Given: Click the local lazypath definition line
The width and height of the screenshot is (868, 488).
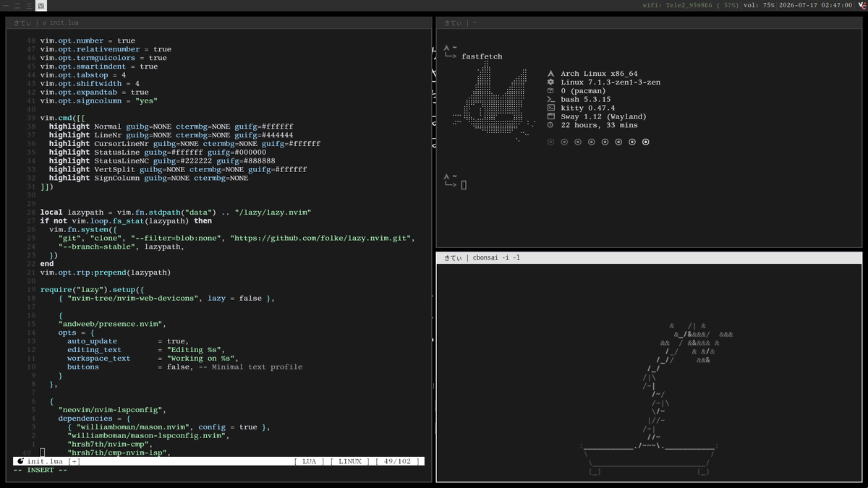Looking at the screenshot, I should (175, 213).
